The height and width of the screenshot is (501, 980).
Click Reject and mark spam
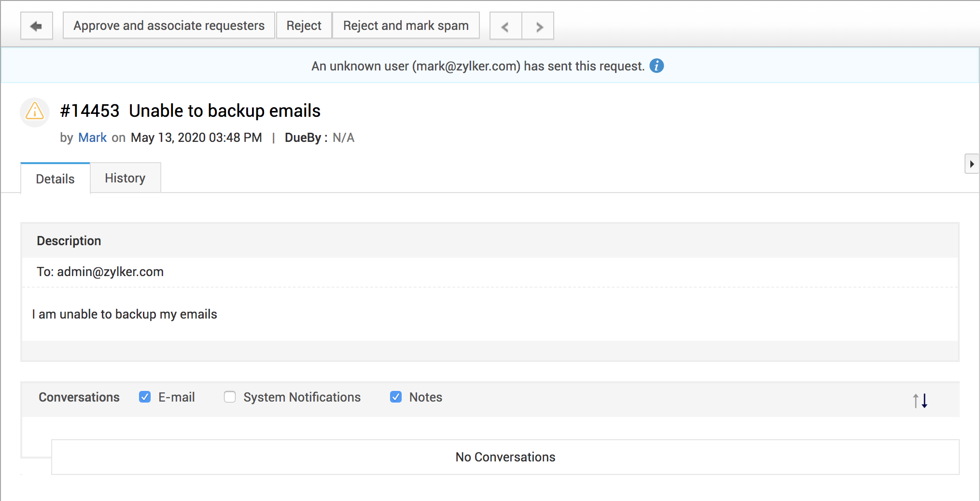tap(406, 26)
